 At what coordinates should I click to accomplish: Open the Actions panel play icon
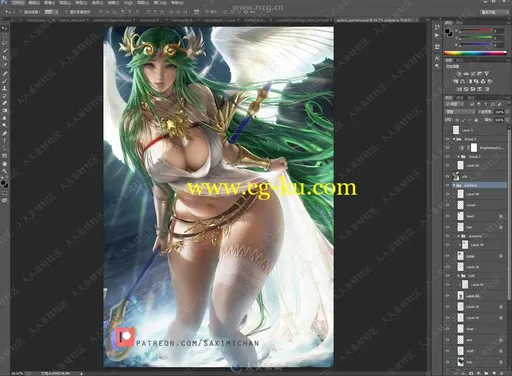click(x=437, y=35)
